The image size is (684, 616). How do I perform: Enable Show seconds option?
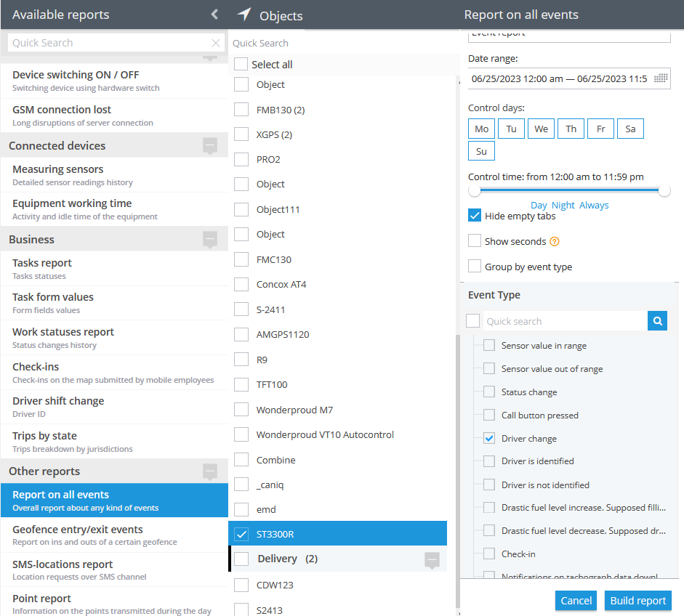coord(475,241)
